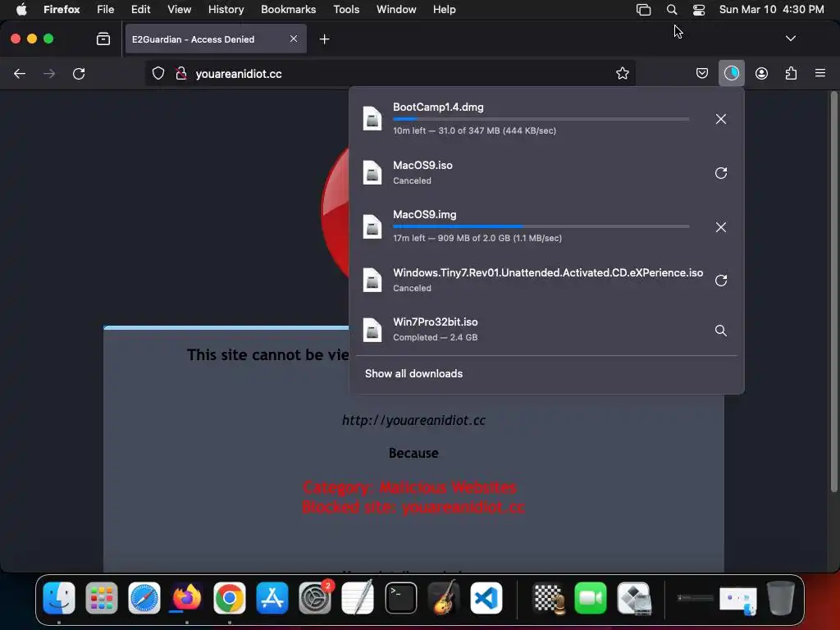Open the Bookmarks menu
The height and width of the screenshot is (630, 840).
click(x=288, y=10)
